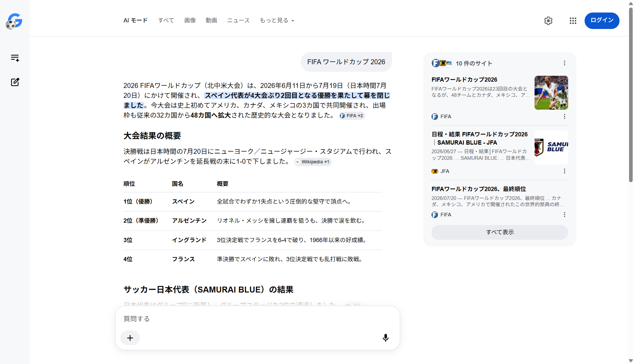This screenshot has width=634, height=364.
Task: Open the AI mode history icon
Action: tap(15, 58)
